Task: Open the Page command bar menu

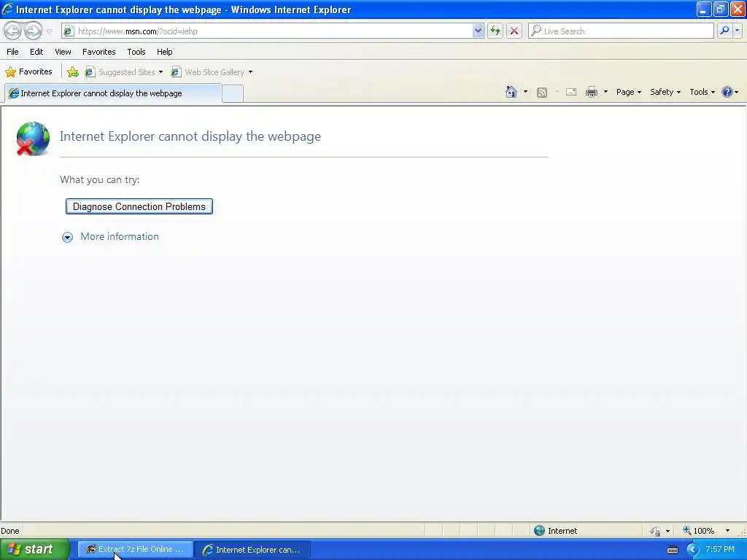Action: pos(628,92)
